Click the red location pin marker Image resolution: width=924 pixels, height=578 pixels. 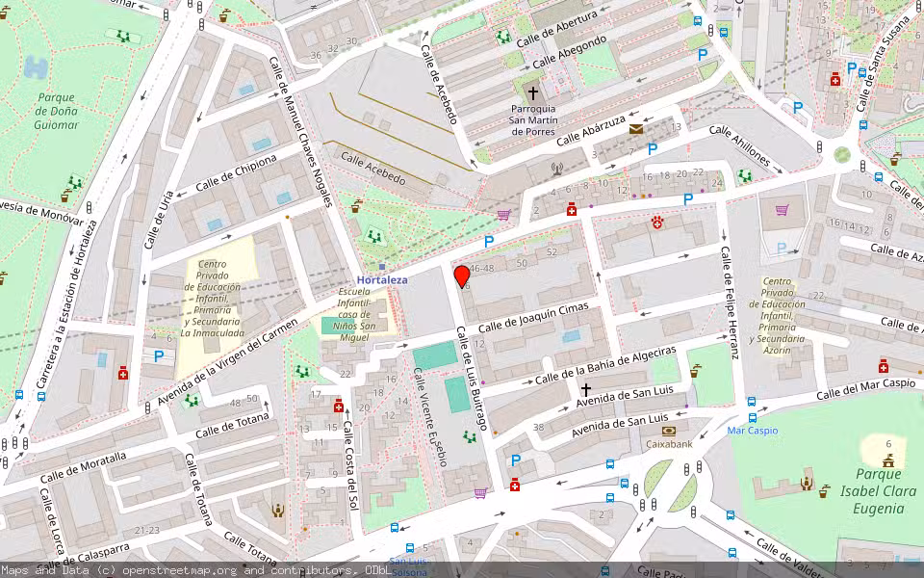coord(462,276)
